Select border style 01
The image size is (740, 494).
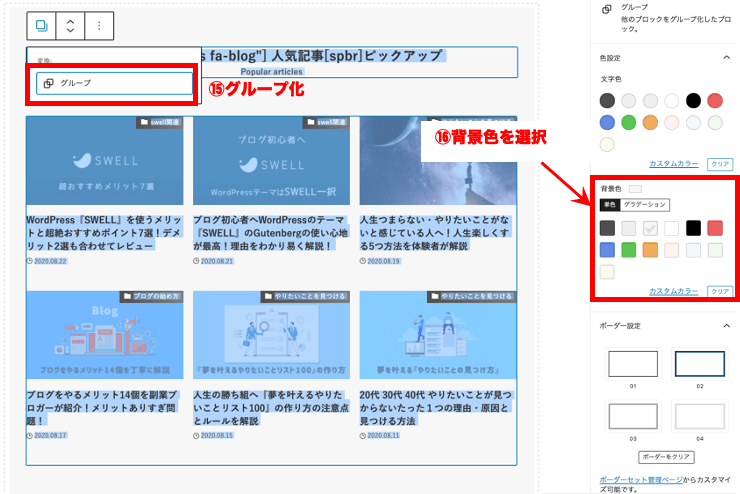click(x=633, y=364)
